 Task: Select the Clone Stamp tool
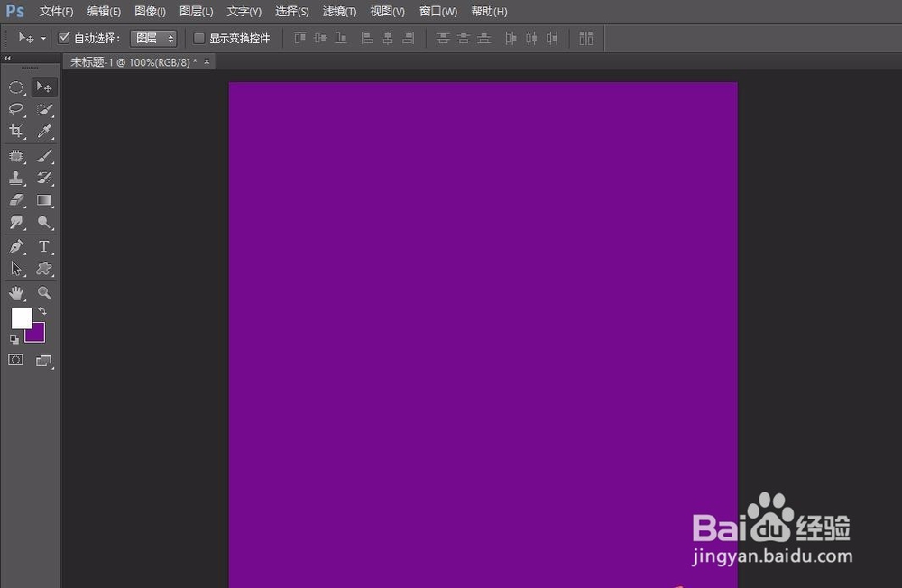point(16,178)
